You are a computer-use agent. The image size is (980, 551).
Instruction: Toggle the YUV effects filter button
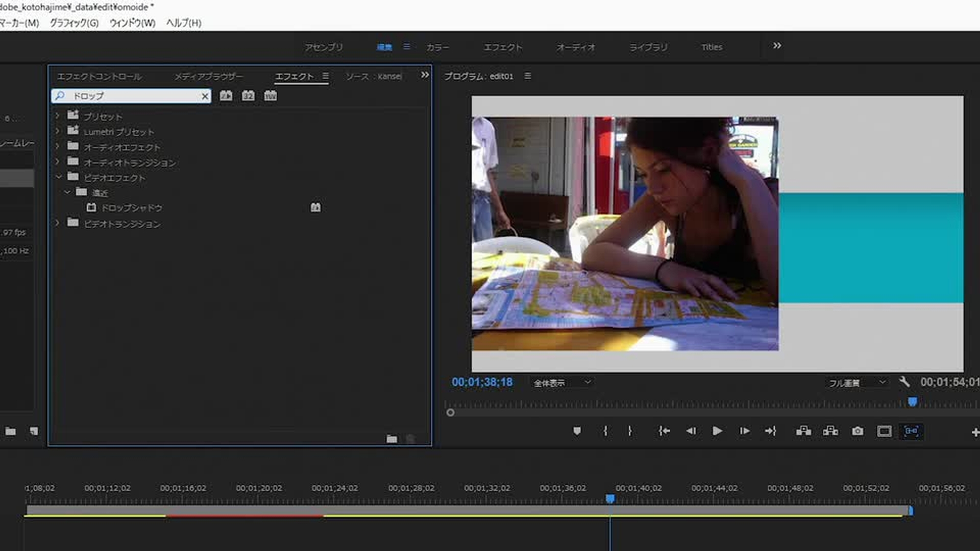[271, 96]
